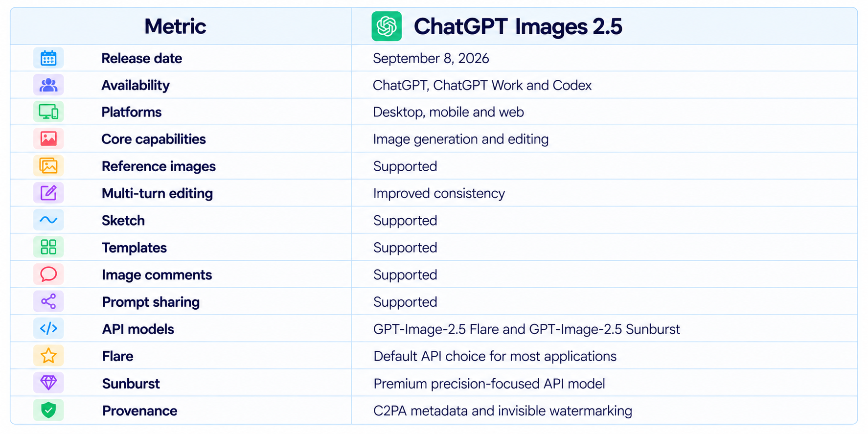Click the people icon beside Availability
This screenshot has height=434, width=868.
click(48, 85)
